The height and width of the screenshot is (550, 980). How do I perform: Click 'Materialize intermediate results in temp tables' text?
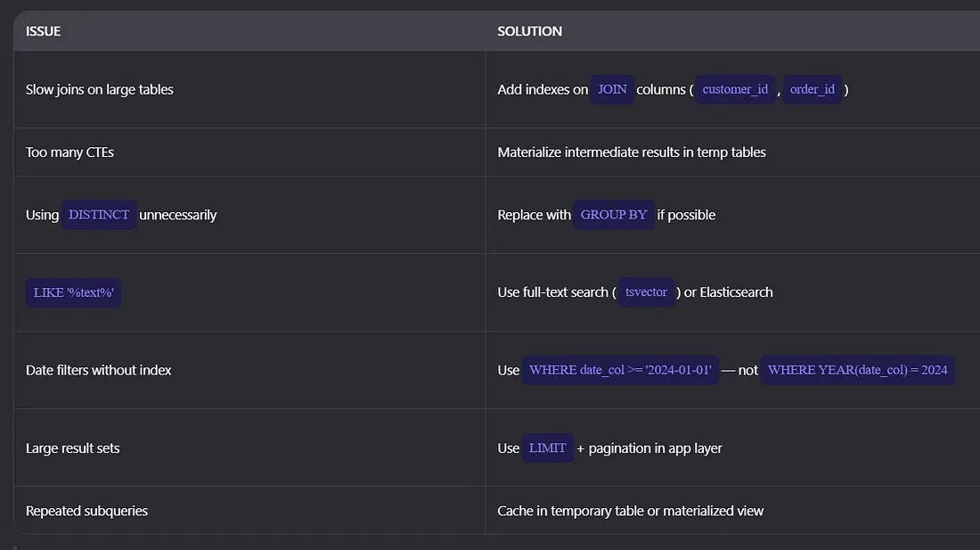point(631,152)
